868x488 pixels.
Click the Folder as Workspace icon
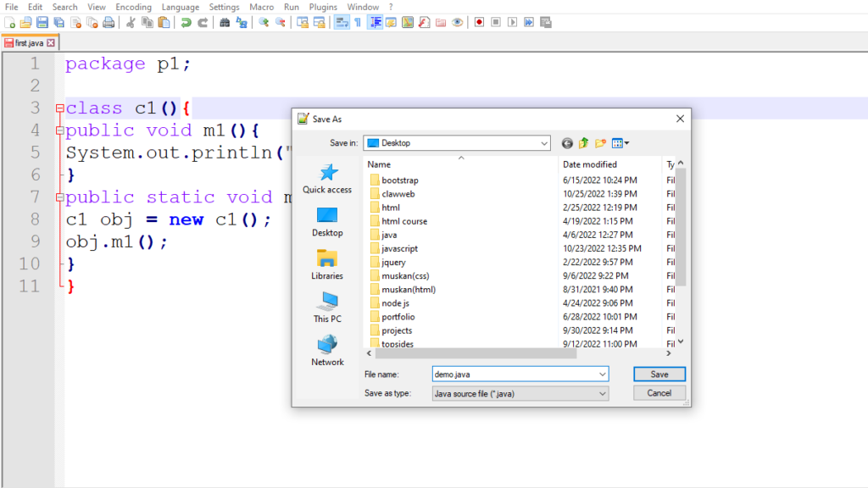[x=441, y=23]
